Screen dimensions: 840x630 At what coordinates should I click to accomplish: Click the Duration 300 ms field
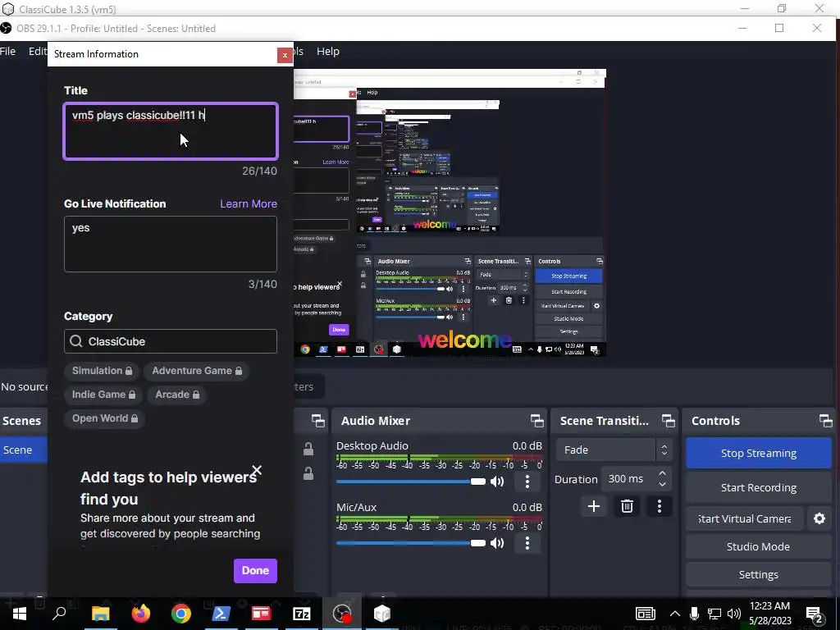point(636,479)
